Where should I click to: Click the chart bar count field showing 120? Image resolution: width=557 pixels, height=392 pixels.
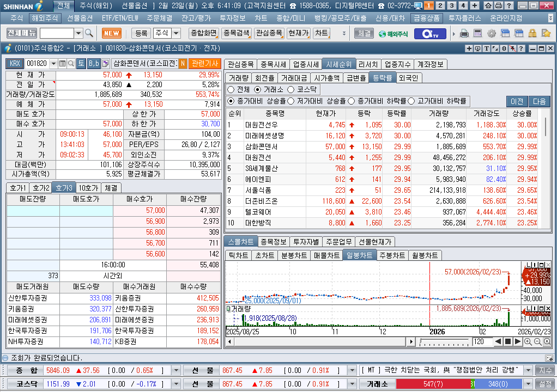click(x=482, y=341)
